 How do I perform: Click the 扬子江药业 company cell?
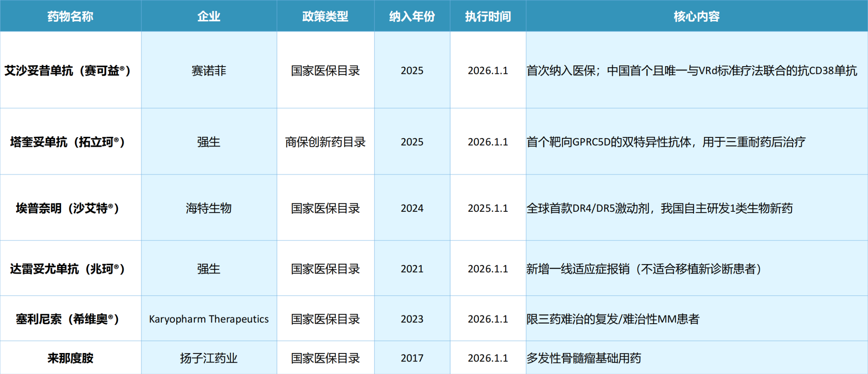coord(209,358)
